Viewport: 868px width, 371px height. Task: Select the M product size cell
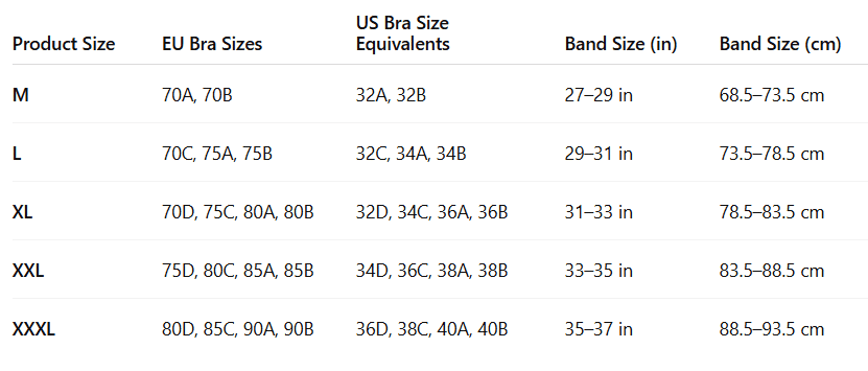21,95
